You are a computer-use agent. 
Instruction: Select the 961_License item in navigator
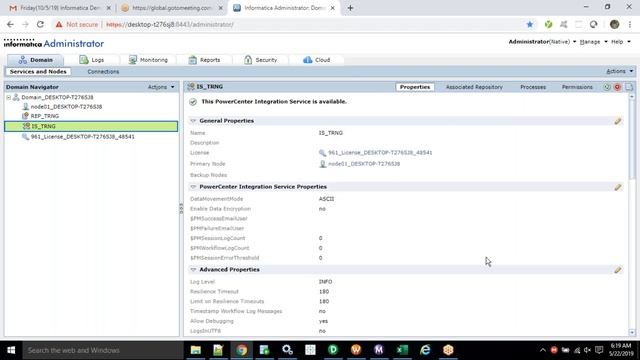point(82,137)
